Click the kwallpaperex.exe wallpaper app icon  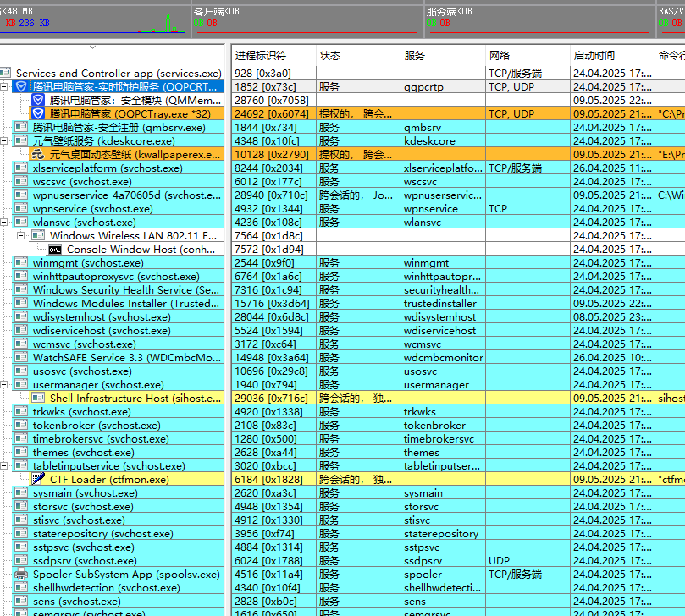(x=38, y=155)
